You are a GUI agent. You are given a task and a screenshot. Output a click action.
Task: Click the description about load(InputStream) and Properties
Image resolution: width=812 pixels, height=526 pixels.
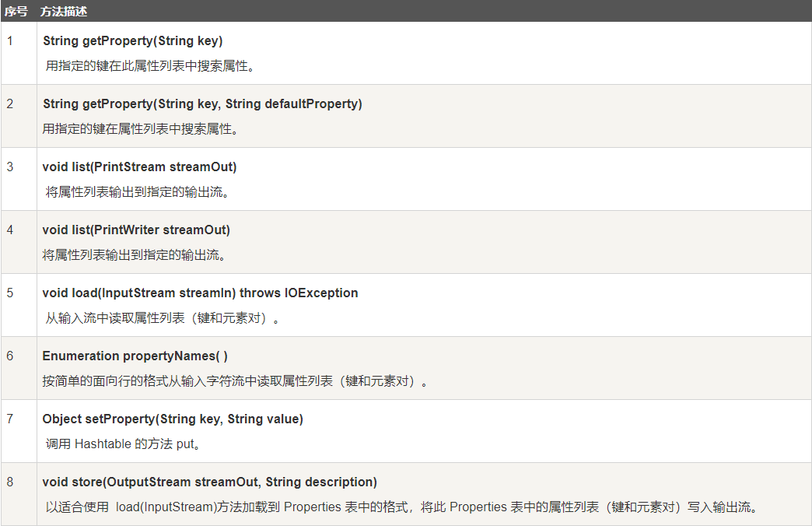point(401,507)
